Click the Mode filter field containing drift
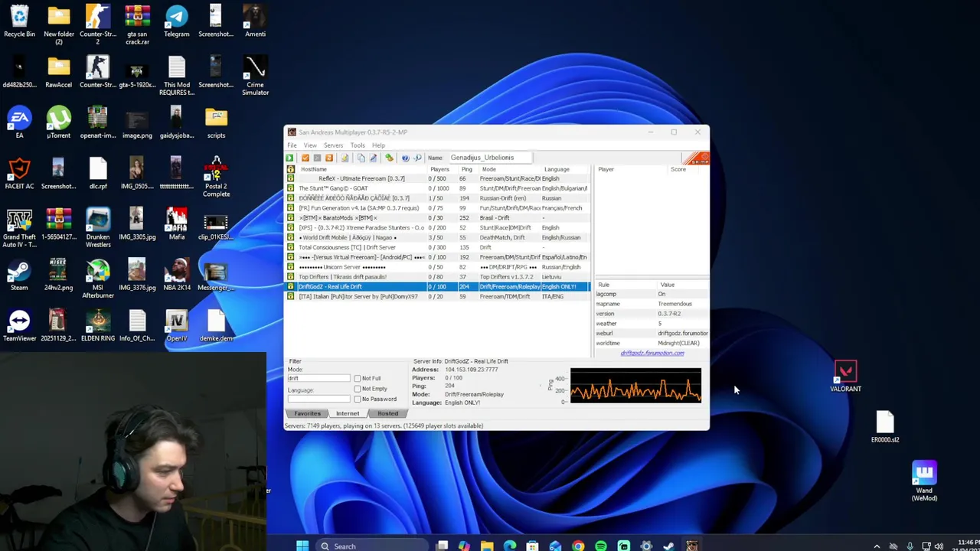The height and width of the screenshot is (551, 980). click(x=318, y=379)
